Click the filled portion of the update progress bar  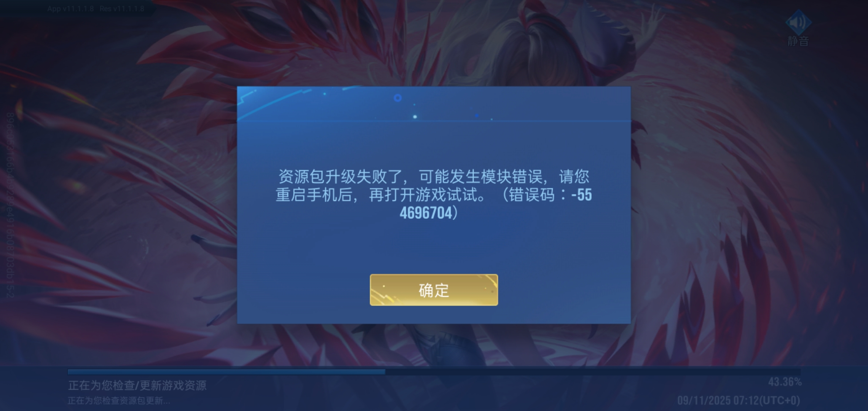(227, 371)
